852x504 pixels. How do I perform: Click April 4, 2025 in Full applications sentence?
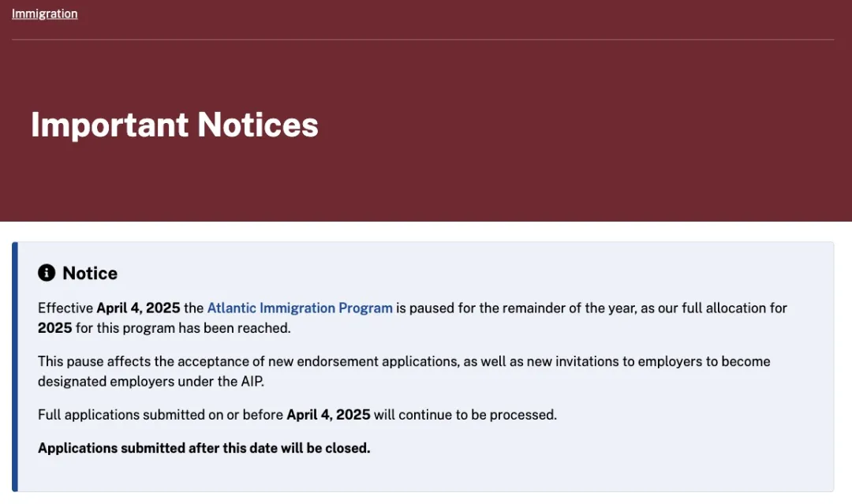(328, 415)
